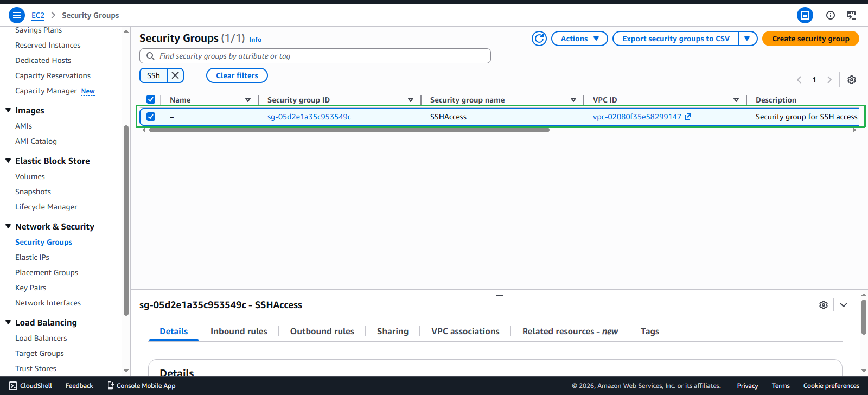Remove the SSh filter token
The image size is (868, 395).
point(175,75)
